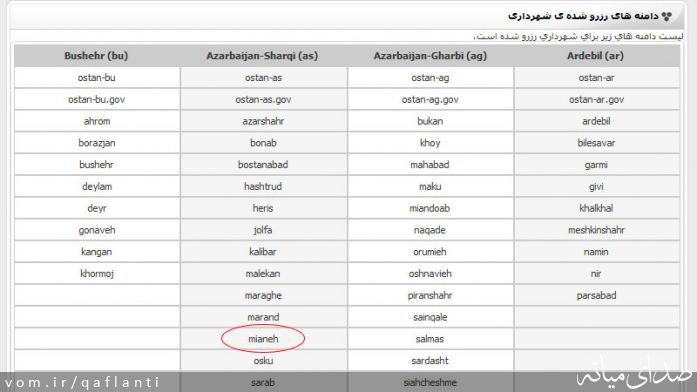The image size is (697, 392).
Task: Click the mianeh entry
Action: pos(263,339)
